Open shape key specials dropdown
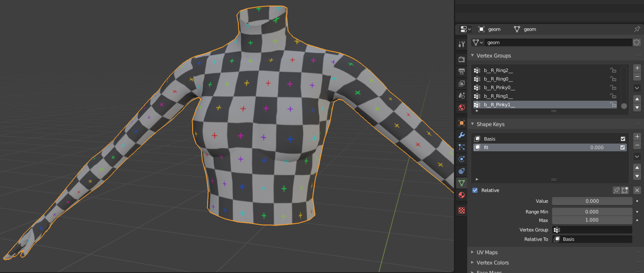The width and height of the screenshot is (644, 273). pos(637,156)
